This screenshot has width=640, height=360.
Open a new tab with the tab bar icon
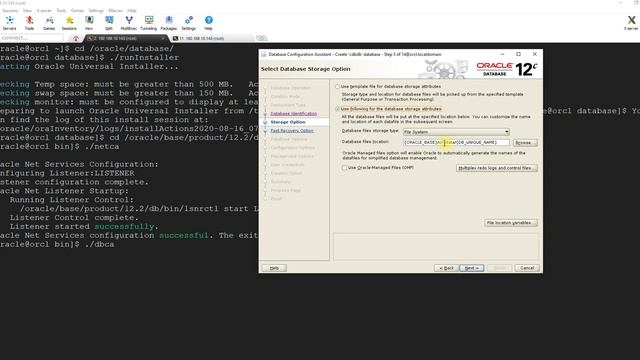[261, 38]
